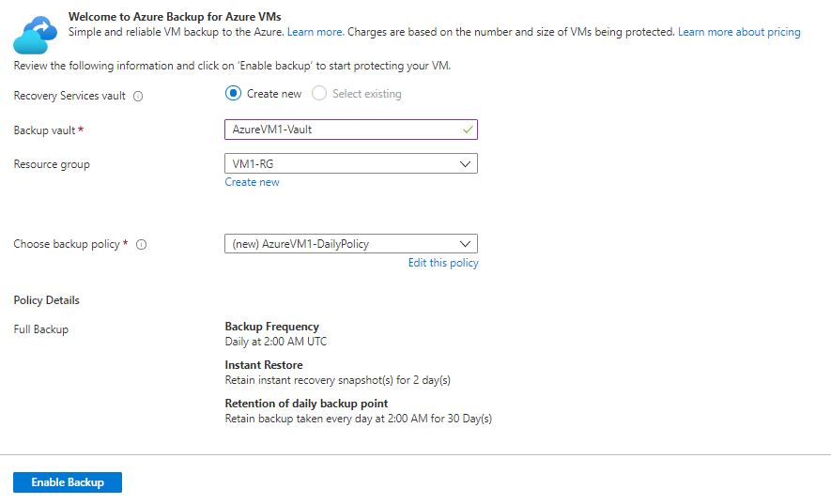Click the Backup vault name input field
831x504 pixels.
351,130
